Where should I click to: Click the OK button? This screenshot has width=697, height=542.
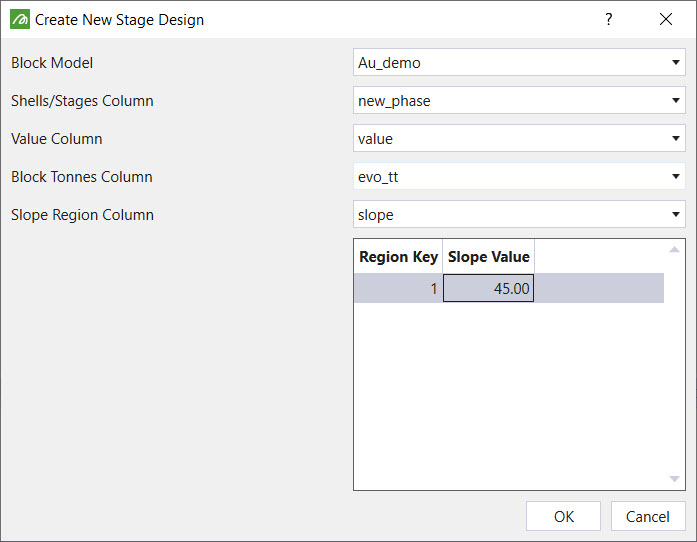click(x=563, y=516)
